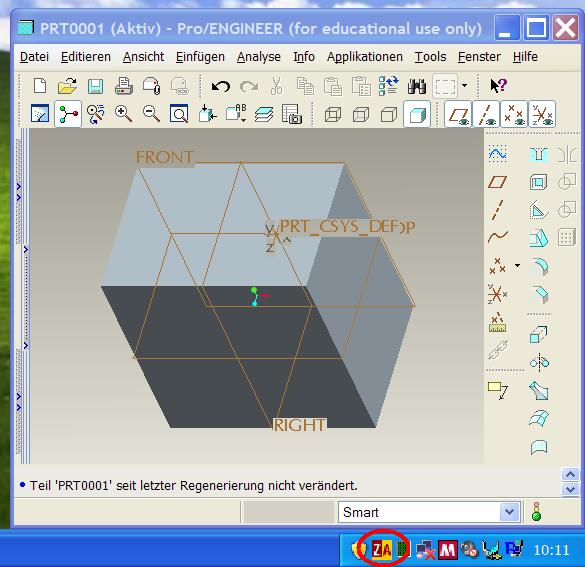
Task: Open the View Manager icon with camera
Action: [x=292, y=114]
